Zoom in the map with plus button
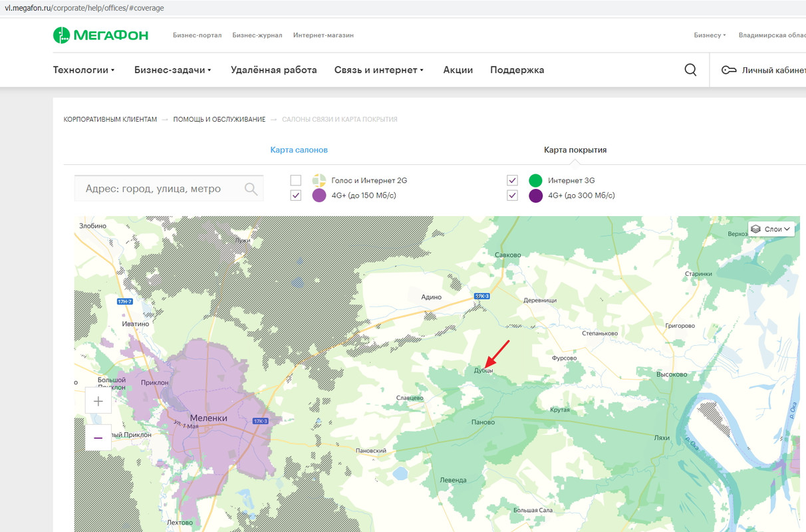806x532 pixels. (98, 401)
